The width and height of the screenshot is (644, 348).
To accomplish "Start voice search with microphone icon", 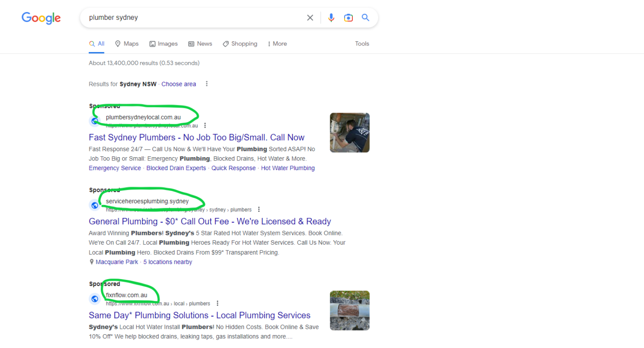I will click(x=331, y=18).
